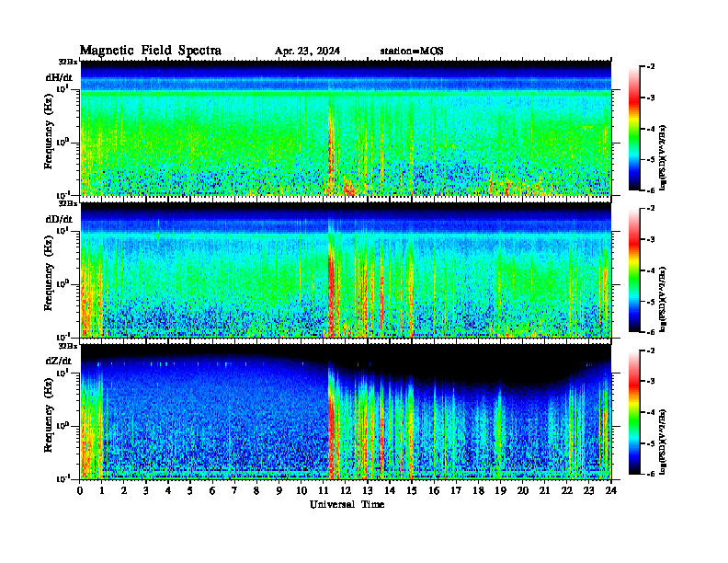Click the '22' hour tick on time axis
728x563 pixels.
tap(567, 490)
